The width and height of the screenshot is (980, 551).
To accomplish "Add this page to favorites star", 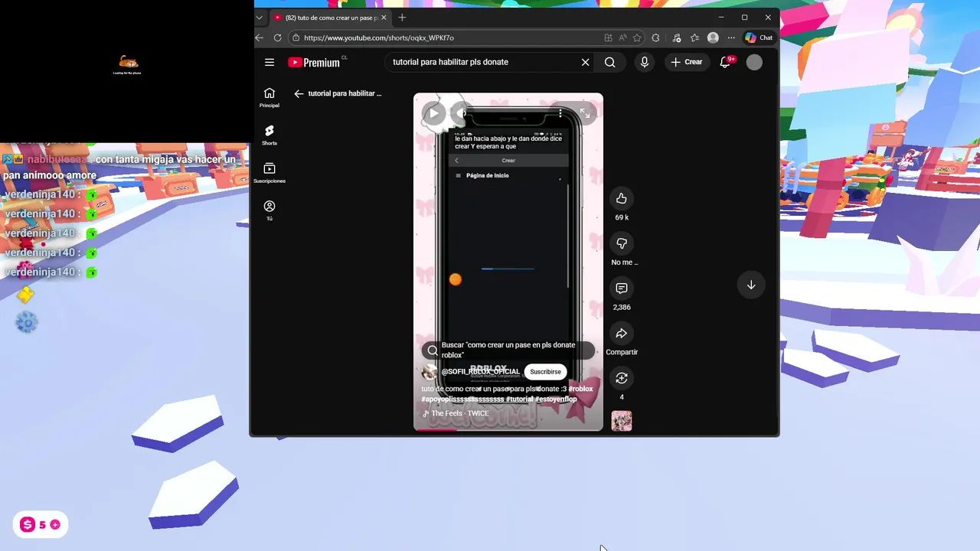I will click(x=637, y=37).
